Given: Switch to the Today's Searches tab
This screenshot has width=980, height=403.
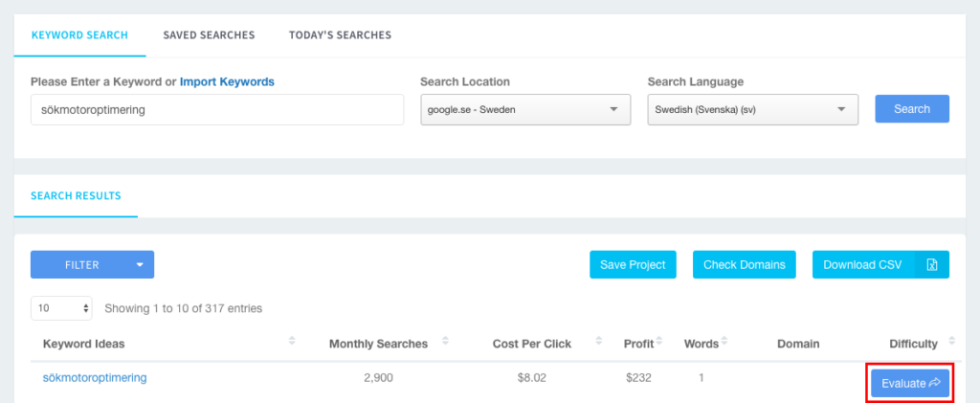Looking at the screenshot, I should pyautogui.click(x=340, y=35).
